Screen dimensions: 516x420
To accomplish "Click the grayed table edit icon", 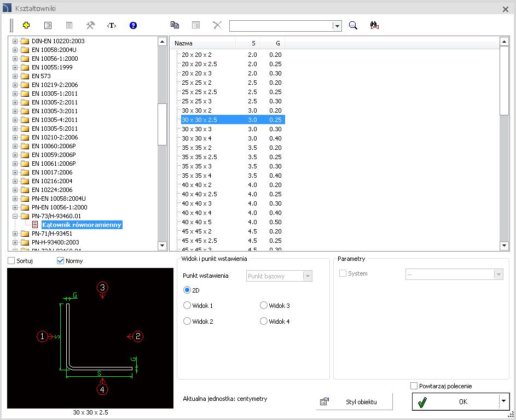I will point(196,25).
